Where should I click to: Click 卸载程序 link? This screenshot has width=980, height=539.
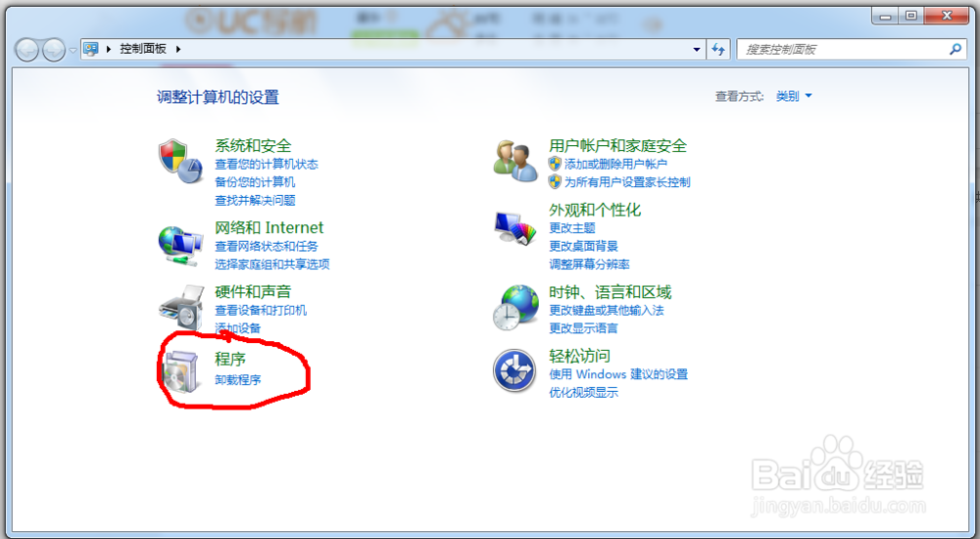[x=238, y=379]
